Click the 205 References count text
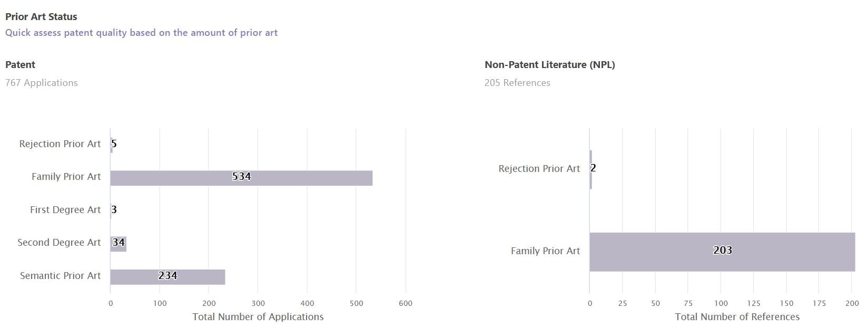This screenshot has width=868, height=327. (x=517, y=83)
